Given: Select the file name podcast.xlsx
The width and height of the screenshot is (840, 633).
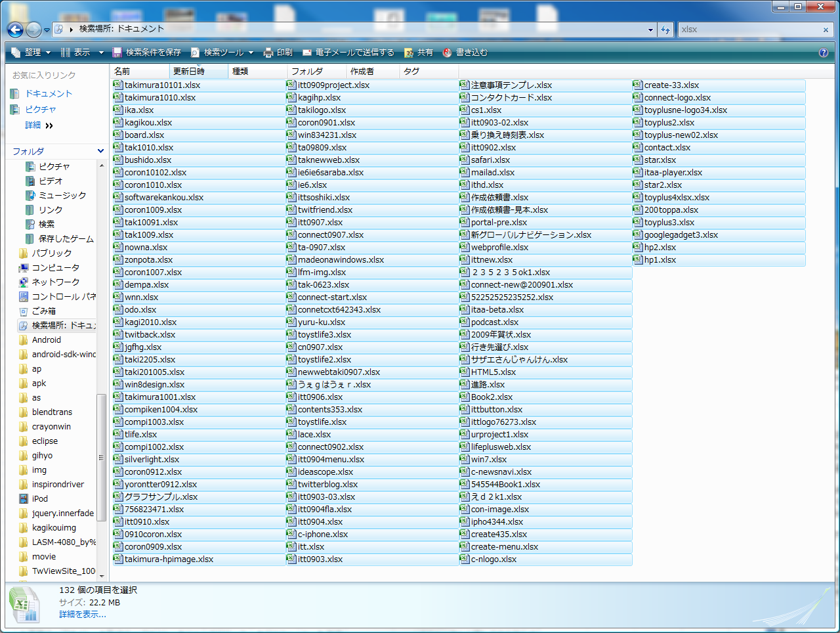Looking at the screenshot, I should click(x=495, y=322).
